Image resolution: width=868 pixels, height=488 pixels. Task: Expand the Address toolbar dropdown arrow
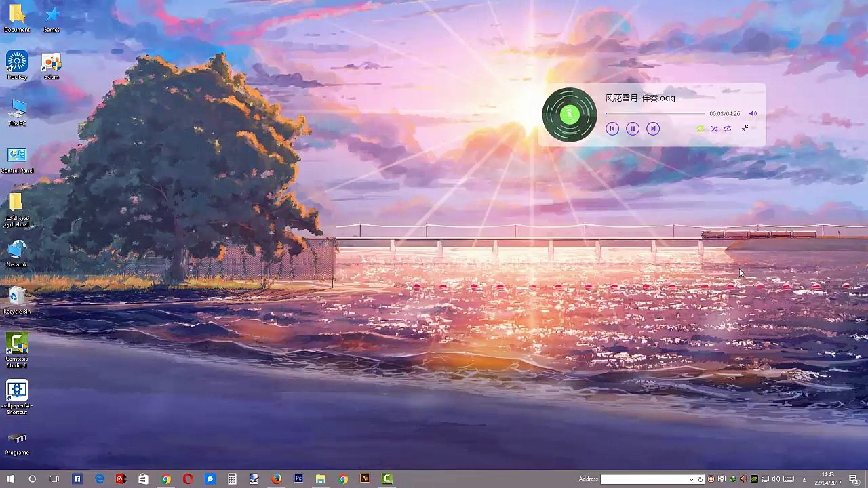692,479
